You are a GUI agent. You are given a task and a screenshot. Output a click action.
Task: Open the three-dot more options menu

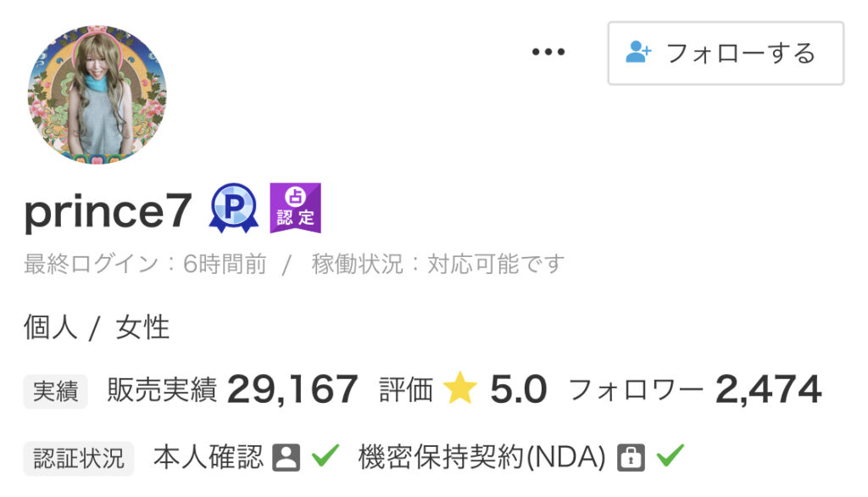tap(548, 52)
